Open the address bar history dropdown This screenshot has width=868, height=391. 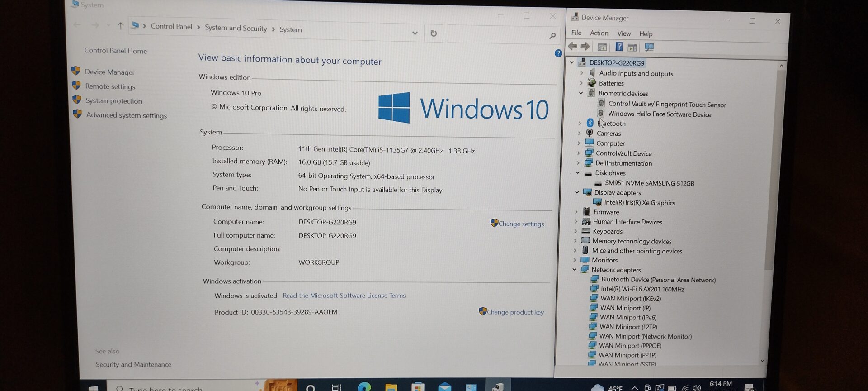click(415, 33)
